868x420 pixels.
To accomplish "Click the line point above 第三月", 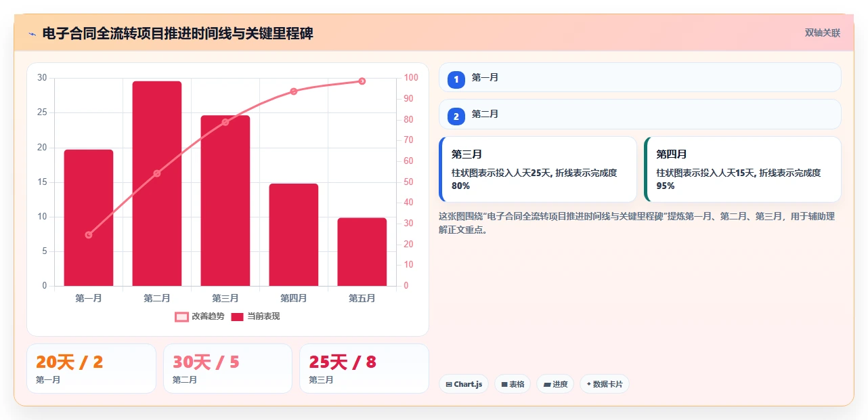I will [x=225, y=122].
